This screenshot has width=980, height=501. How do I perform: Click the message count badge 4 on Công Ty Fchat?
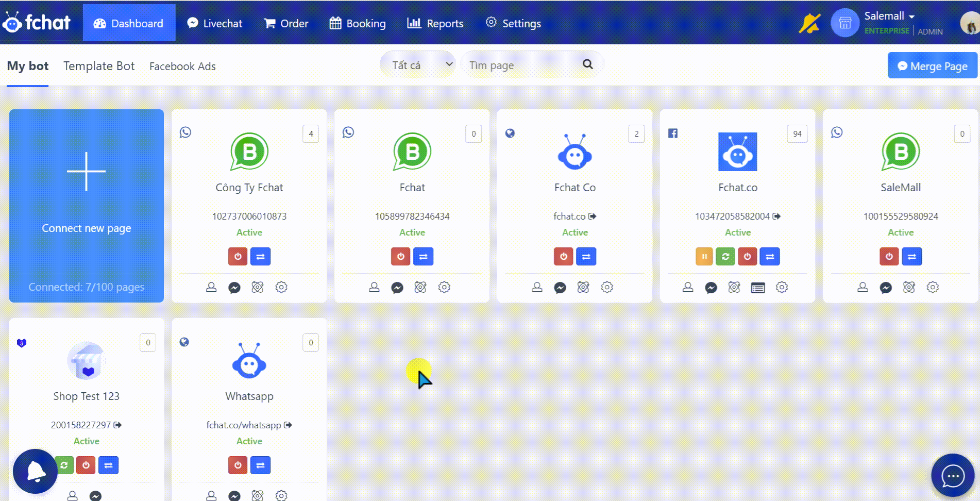tap(311, 134)
